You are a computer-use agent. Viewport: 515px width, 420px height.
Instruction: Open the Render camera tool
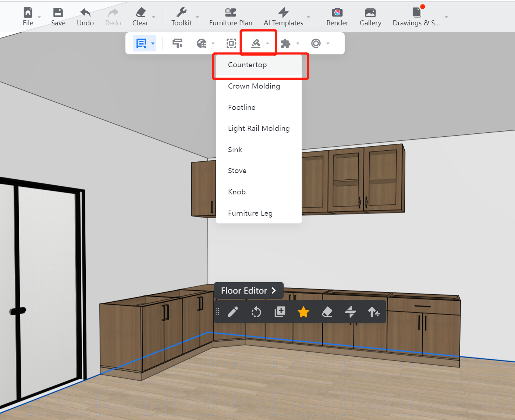(x=337, y=17)
